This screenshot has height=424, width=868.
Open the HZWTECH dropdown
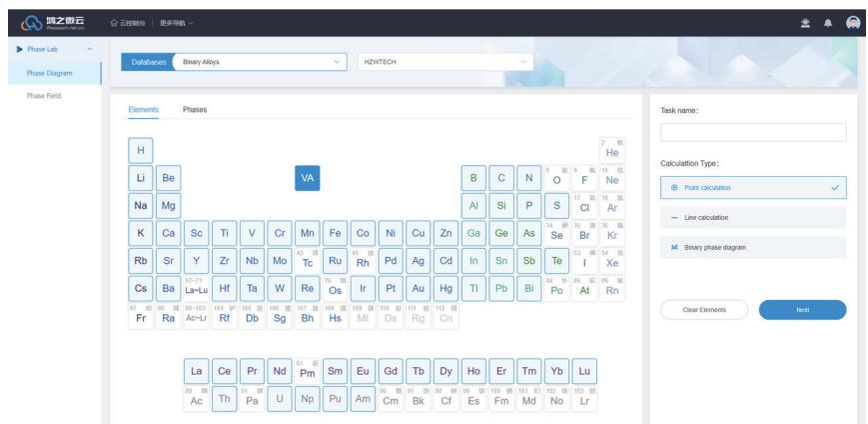coord(444,62)
